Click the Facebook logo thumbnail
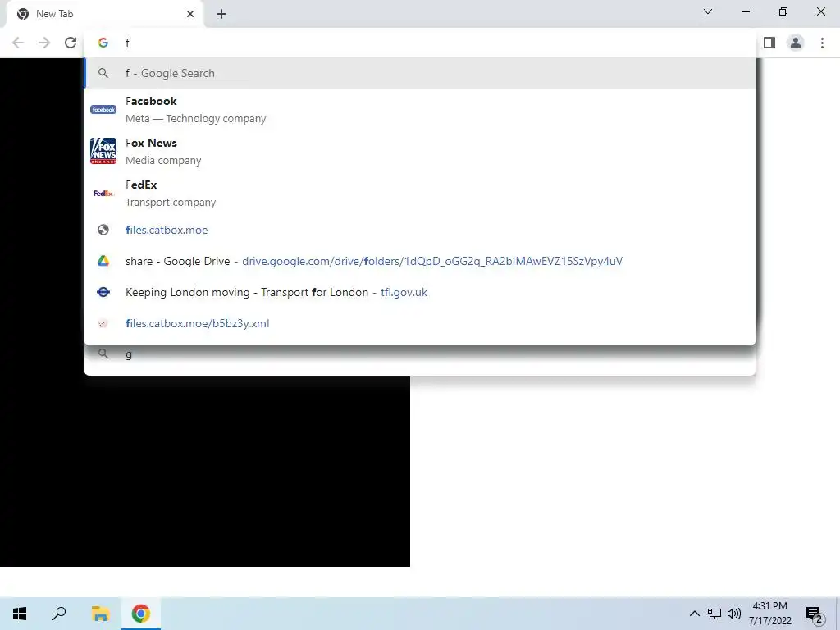The image size is (840, 630). pyautogui.click(x=103, y=109)
